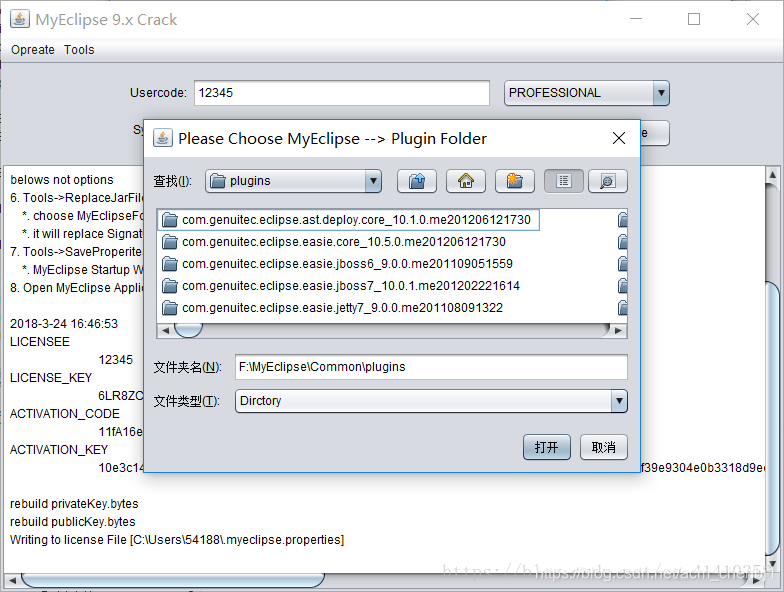This screenshot has width=784, height=592.
Task: Create new folder icon in dialog
Action: (x=514, y=181)
